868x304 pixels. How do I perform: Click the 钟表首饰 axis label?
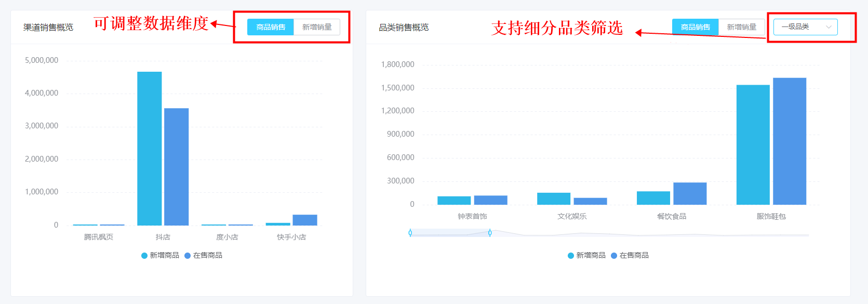[x=473, y=216]
